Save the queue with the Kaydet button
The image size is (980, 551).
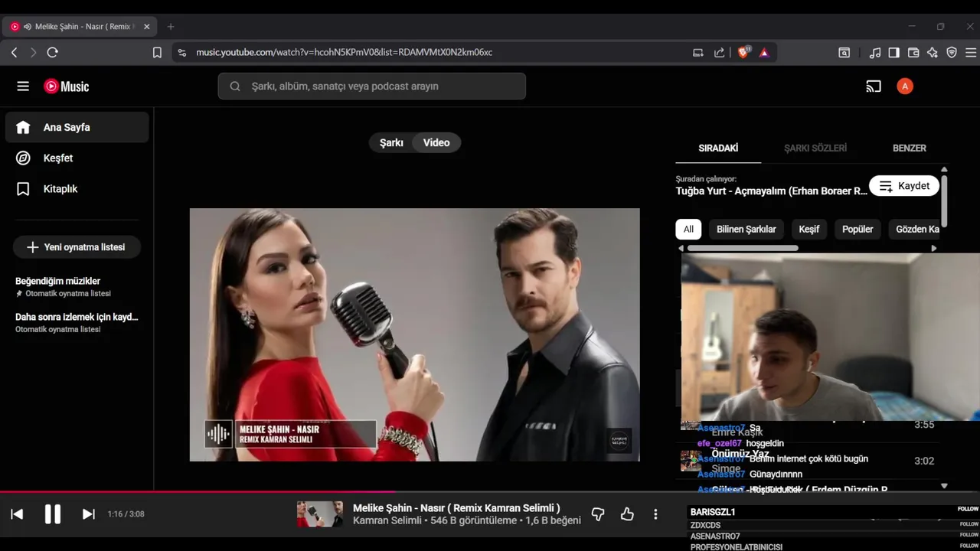[x=904, y=186]
